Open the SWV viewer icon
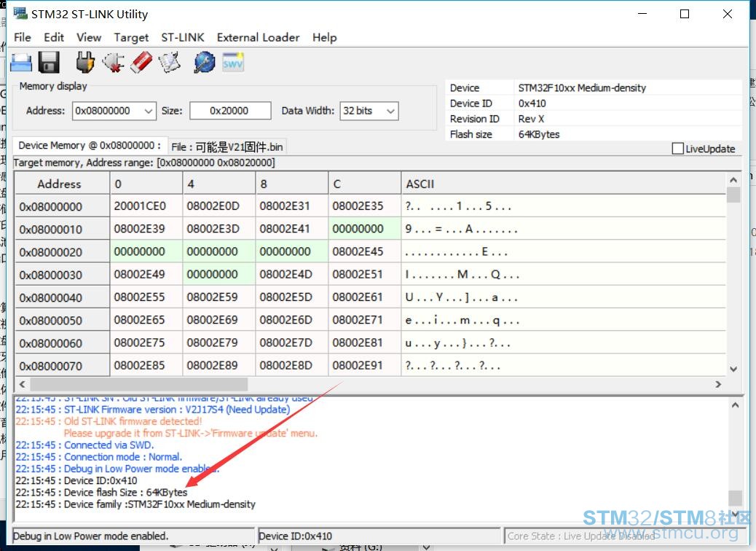 233,63
